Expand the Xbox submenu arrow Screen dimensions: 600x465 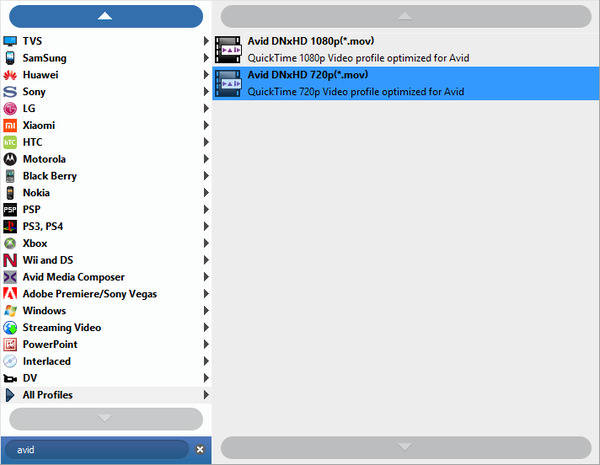click(206, 243)
